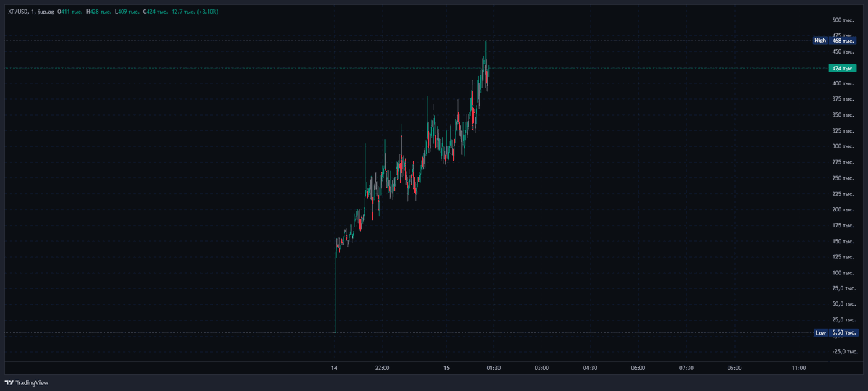Click the 11:00 time axis label
Viewport: 868px width, 391px height.
799,369
